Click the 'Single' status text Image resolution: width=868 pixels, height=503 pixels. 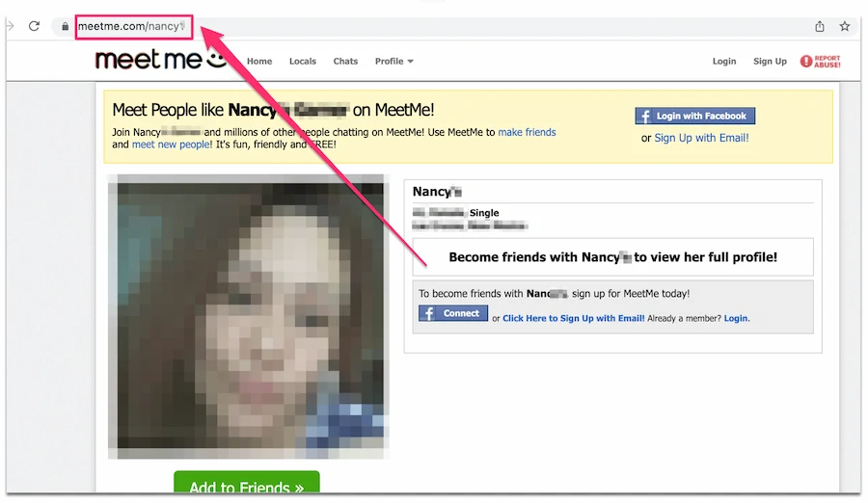point(484,213)
